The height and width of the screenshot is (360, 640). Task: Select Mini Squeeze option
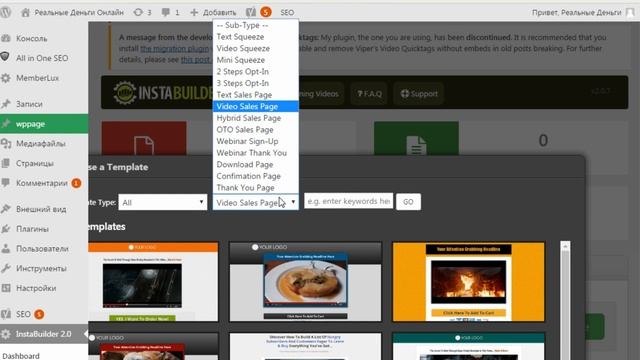[x=256, y=60]
